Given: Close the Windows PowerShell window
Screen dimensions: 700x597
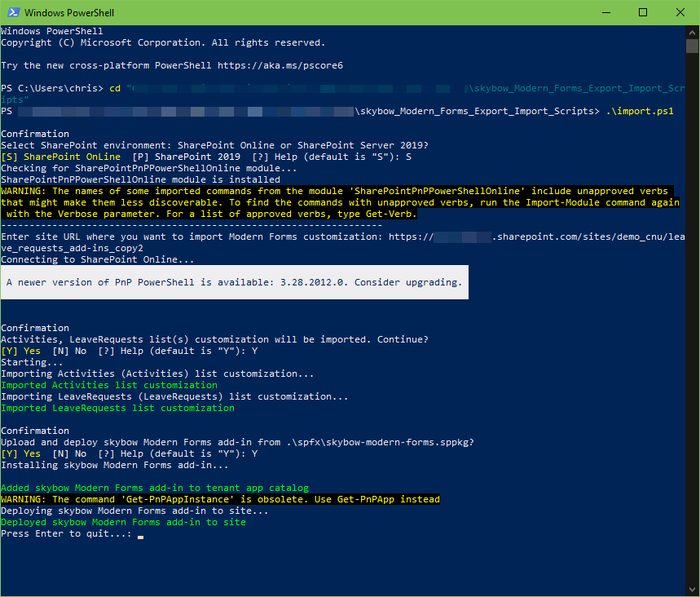Looking at the screenshot, I should coord(680,12).
